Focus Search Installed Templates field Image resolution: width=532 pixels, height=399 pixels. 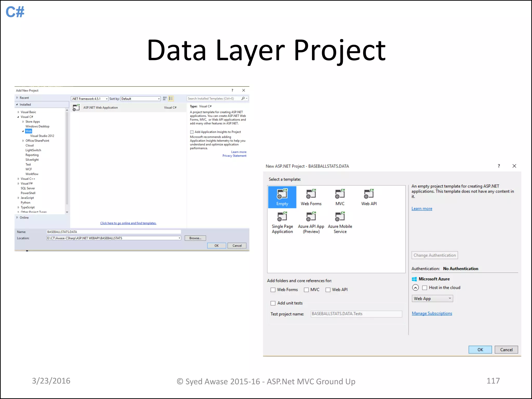click(214, 99)
